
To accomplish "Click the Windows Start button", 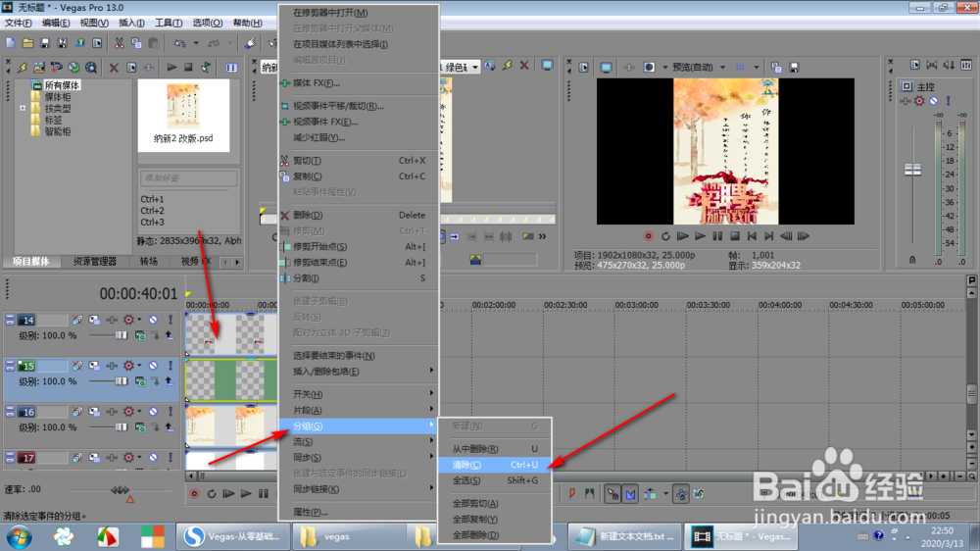I will pyautogui.click(x=20, y=536).
